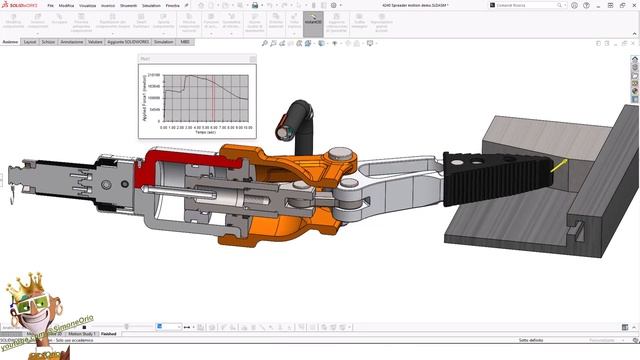The image size is (640, 360).
Task: Close the Plot1 graph window
Action: click(x=253, y=59)
